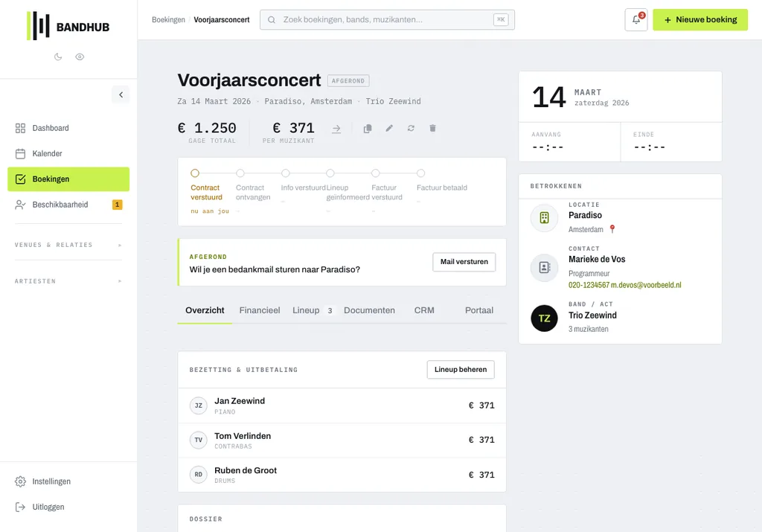Click the arrow icon next to gage
This screenshot has height=532, width=762.
coord(336,129)
